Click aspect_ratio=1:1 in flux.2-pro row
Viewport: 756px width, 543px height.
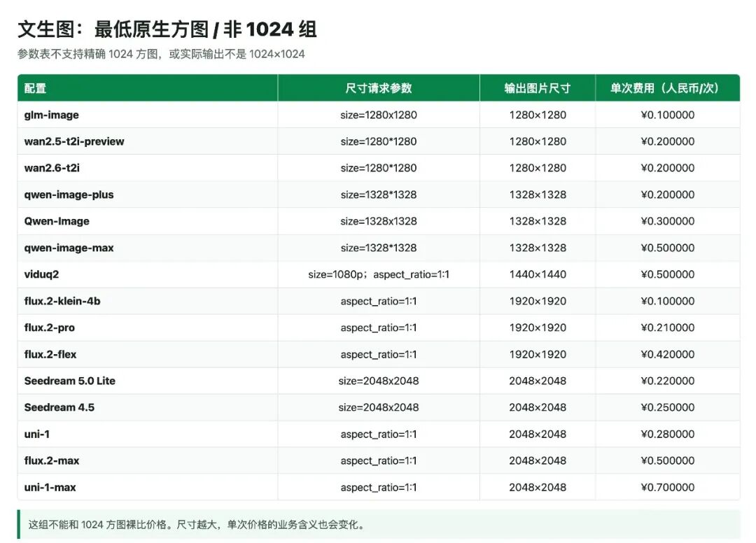pos(379,327)
